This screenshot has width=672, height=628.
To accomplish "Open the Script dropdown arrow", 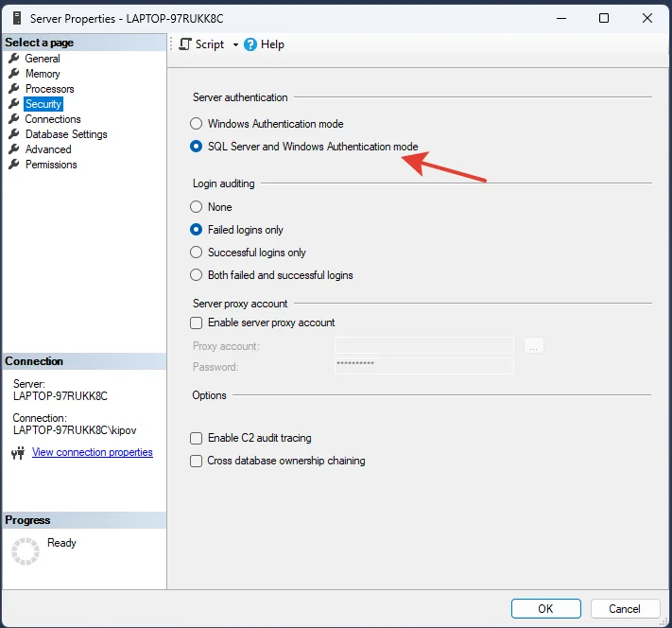I will click(235, 45).
